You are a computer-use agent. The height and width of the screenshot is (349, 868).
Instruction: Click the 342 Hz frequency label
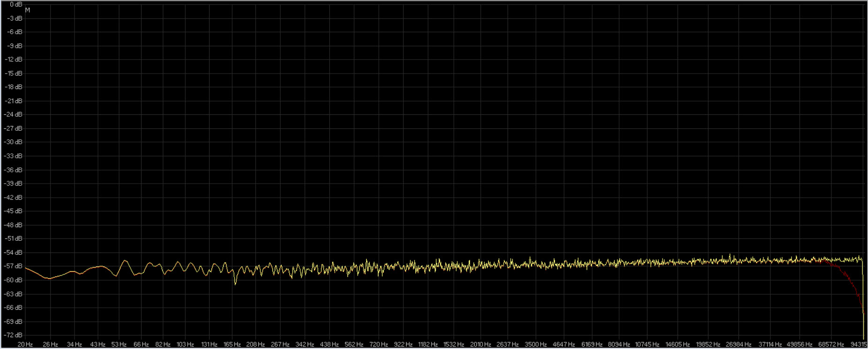pyautogui.click(x=305, y=345)
